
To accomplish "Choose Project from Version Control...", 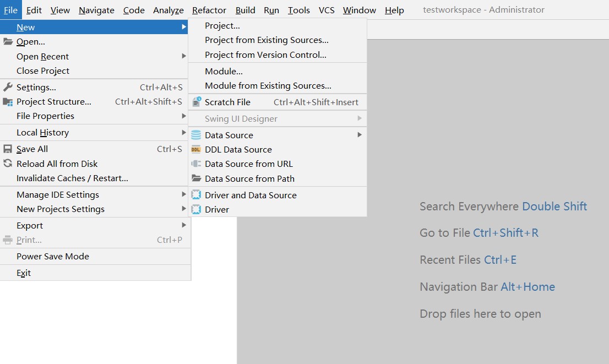I will pos(278,55).
